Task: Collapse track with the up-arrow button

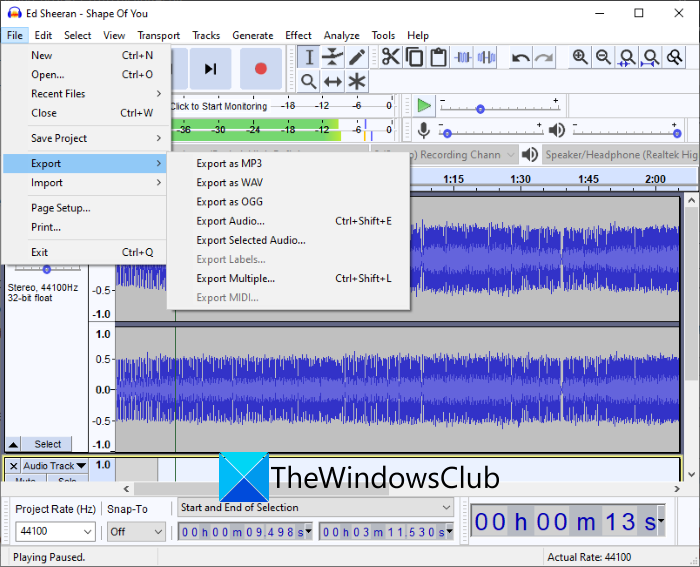Action: click(13, 444)
